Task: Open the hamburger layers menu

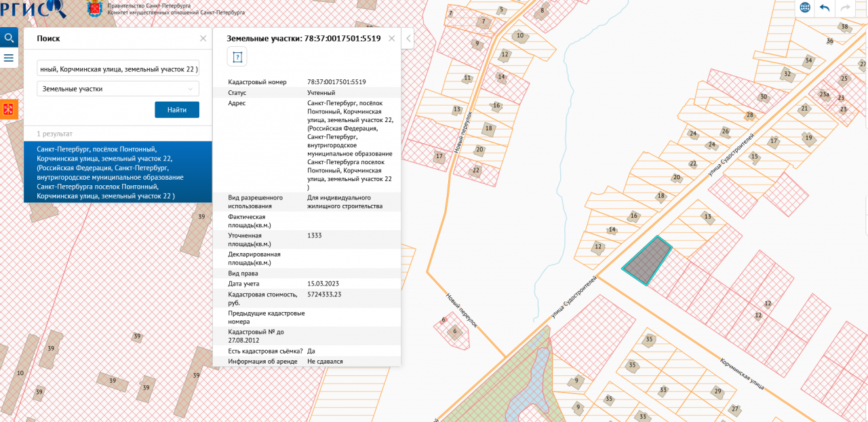Action: point(9,58)
